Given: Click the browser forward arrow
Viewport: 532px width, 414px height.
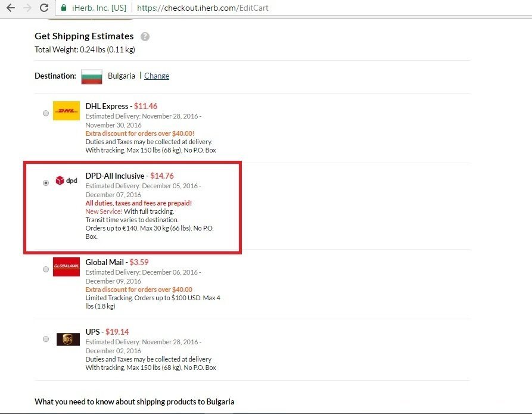Looking at the screenshot, I should pos(27,8).
